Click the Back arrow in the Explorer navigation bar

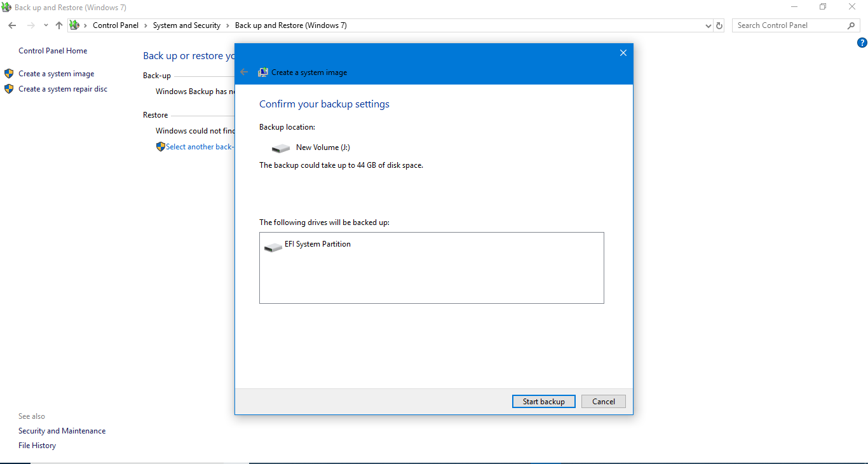12,25
